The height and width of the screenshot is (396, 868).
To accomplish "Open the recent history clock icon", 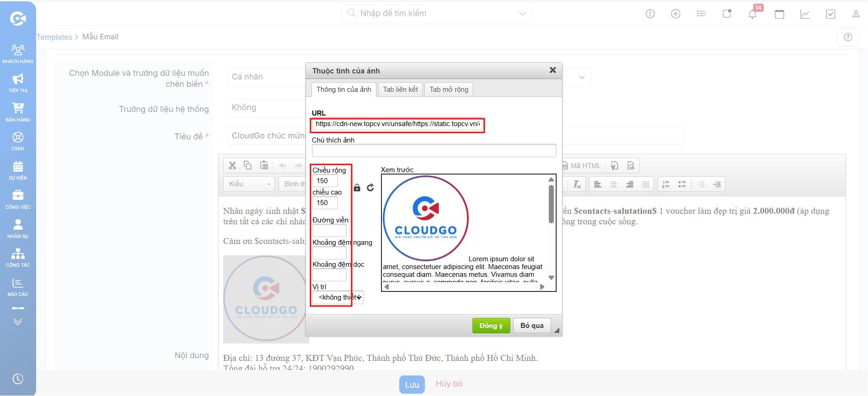I will tap(18, 379).
